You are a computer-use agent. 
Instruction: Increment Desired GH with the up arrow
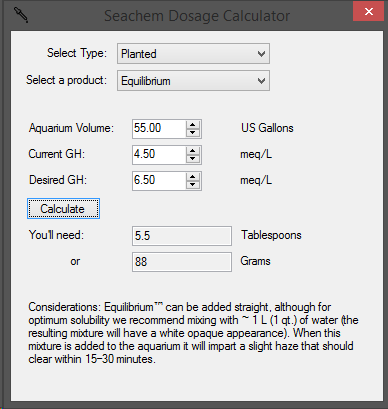tap(193, 177)
